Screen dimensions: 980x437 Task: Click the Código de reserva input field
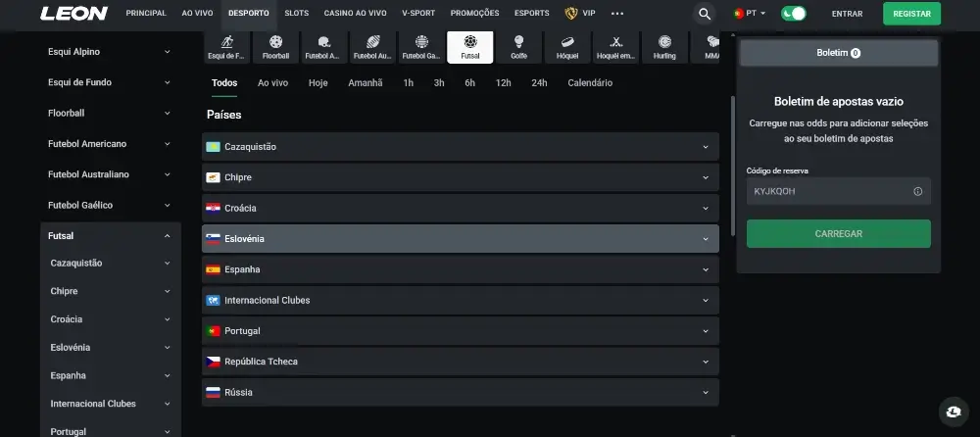(828, 191)
